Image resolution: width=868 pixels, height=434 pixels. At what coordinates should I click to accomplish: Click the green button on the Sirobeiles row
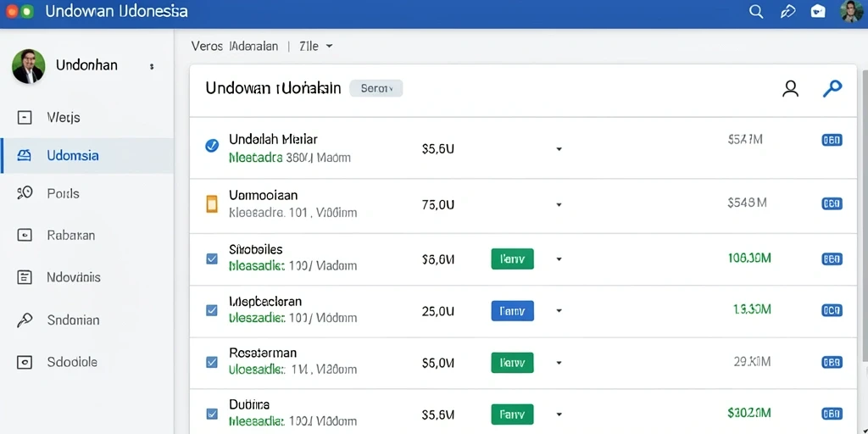pos(513,259)
